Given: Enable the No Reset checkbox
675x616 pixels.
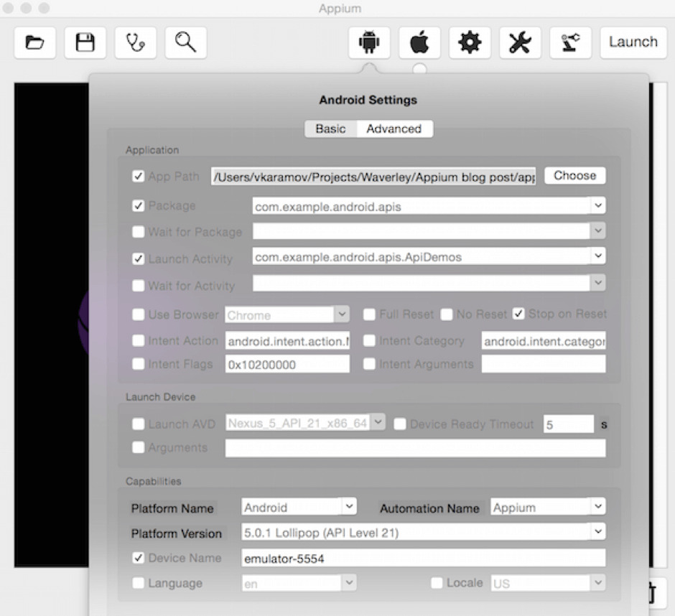Looking at the screenshot, I should tap(447, 314).
